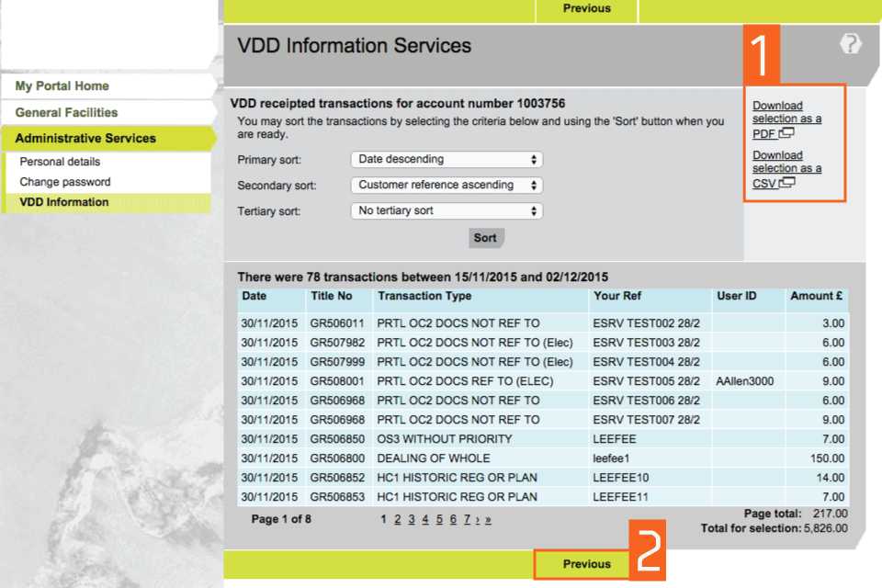Go to page 4 of transactions
Viewport: 882px width, 588px height.
[x=425, y=520]
